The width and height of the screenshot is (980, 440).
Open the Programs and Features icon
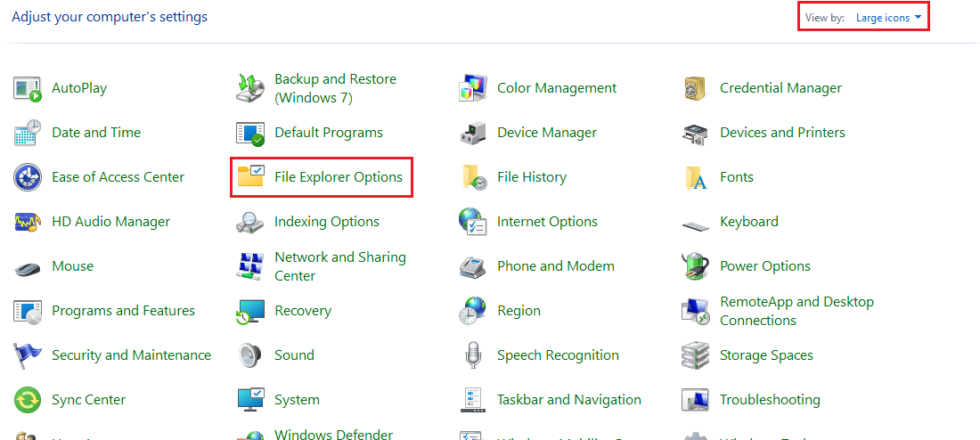pos(28,311)
